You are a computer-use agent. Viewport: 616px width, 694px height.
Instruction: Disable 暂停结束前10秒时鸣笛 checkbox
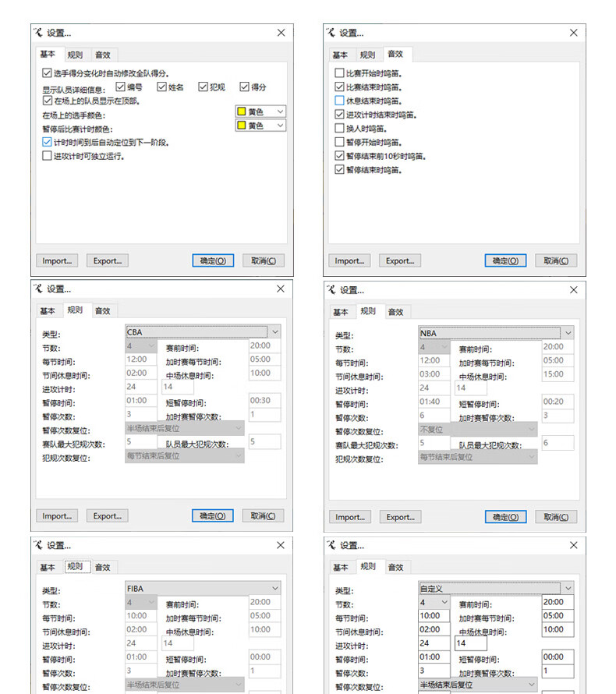coord(339,156)
